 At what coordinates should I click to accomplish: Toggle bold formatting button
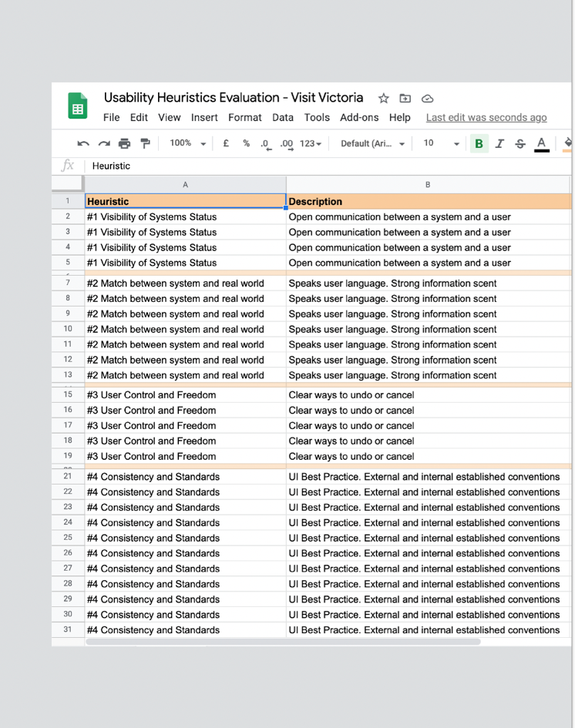(479, 144)
